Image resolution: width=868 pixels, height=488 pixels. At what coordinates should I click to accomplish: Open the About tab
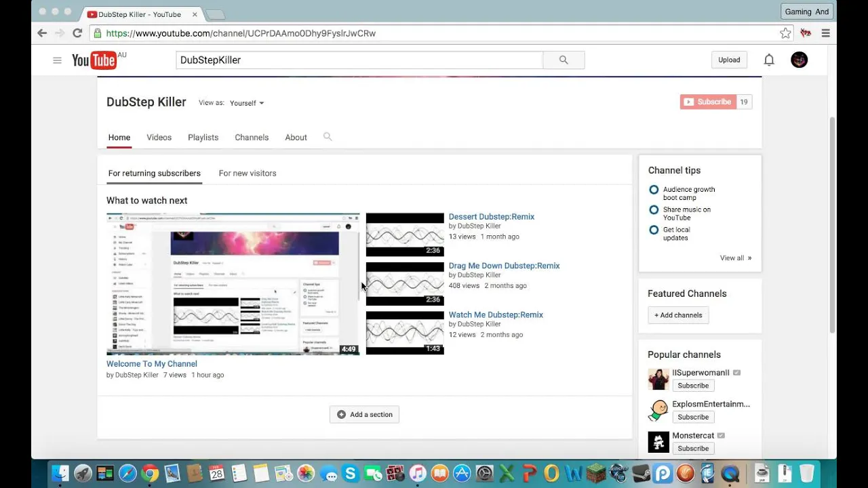tap(296, 137)
